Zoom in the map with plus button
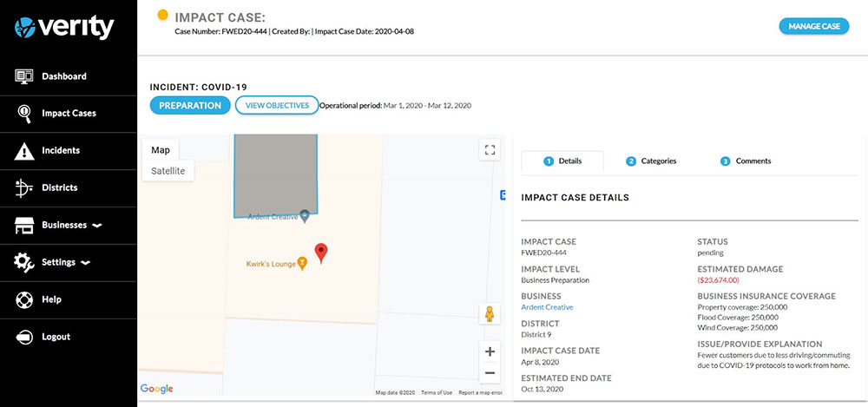This screenshot has height=407, width=868. coord(490,351)
